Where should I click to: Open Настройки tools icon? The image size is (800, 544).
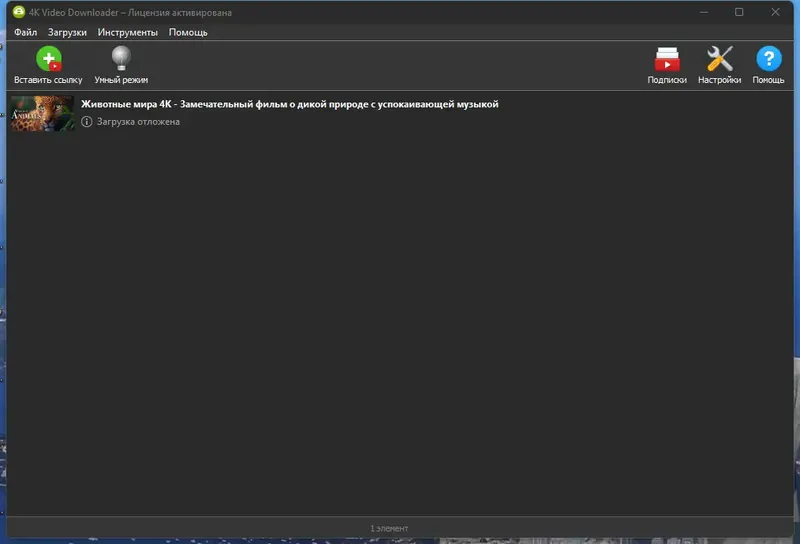719,59
